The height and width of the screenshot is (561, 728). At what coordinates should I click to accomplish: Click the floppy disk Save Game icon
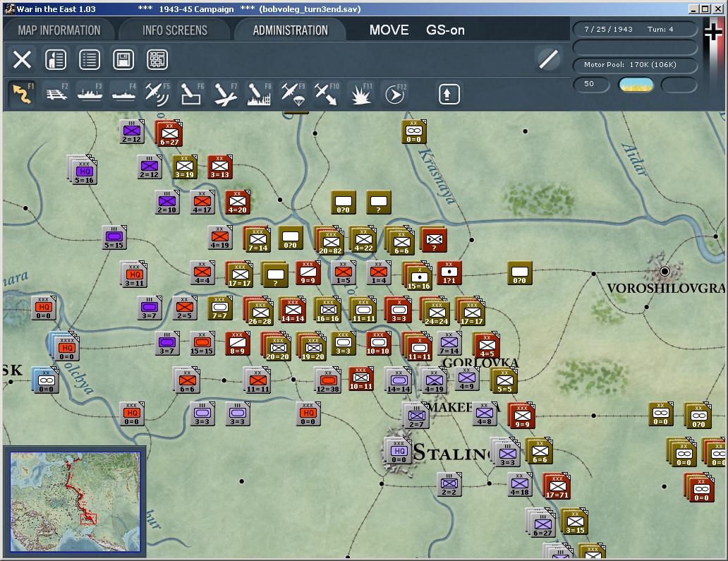[123, 60]
